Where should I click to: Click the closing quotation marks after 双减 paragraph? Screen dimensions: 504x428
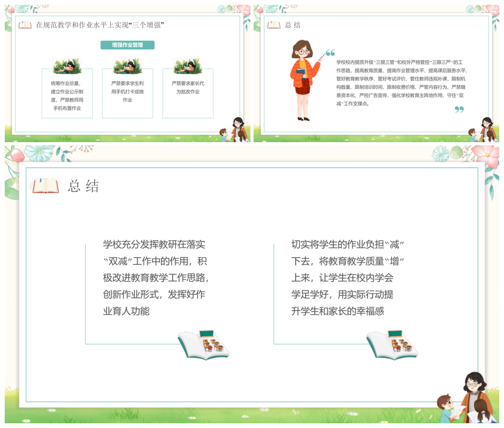pos(459,108)
